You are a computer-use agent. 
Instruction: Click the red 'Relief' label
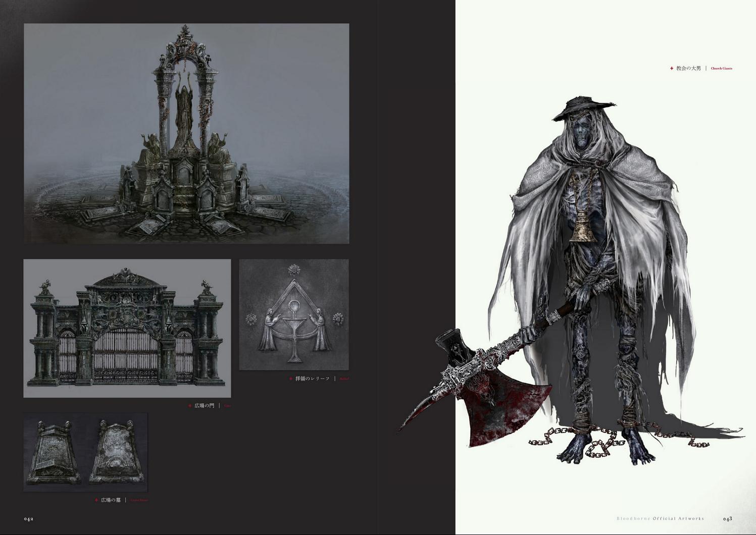pyautogui.click(x=344, y=379)
